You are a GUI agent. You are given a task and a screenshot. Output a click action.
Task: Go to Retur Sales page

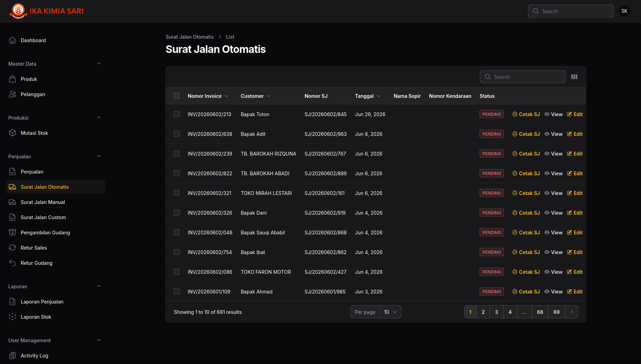55,248
